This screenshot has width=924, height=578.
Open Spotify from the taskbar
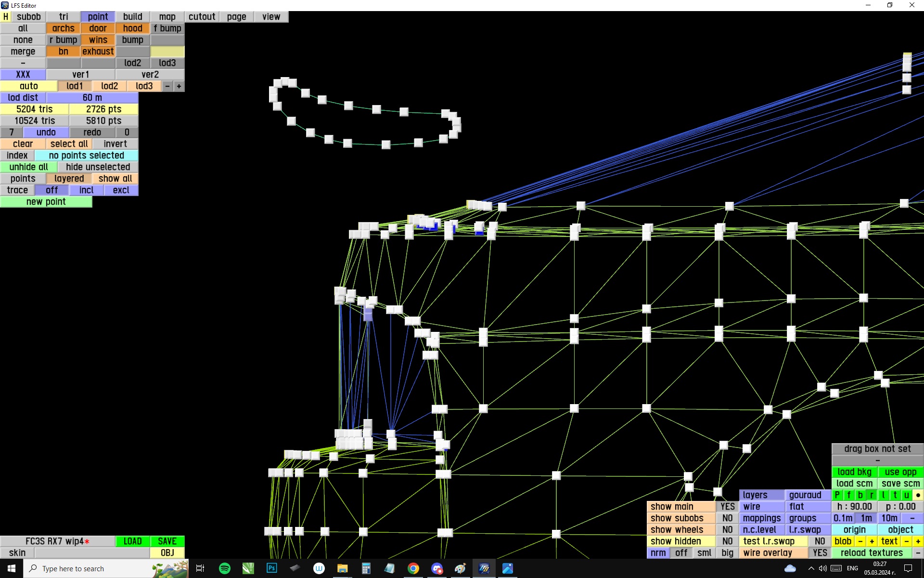(224, 568)
